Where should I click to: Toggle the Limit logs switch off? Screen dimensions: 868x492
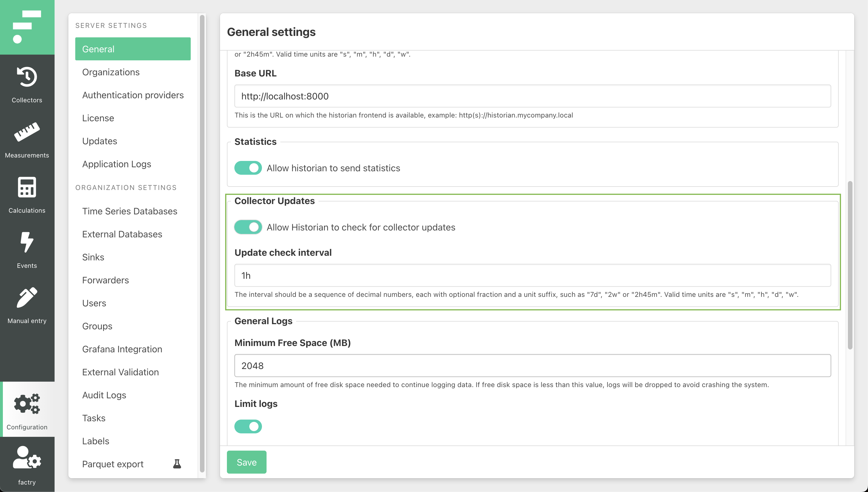(248, 426)
